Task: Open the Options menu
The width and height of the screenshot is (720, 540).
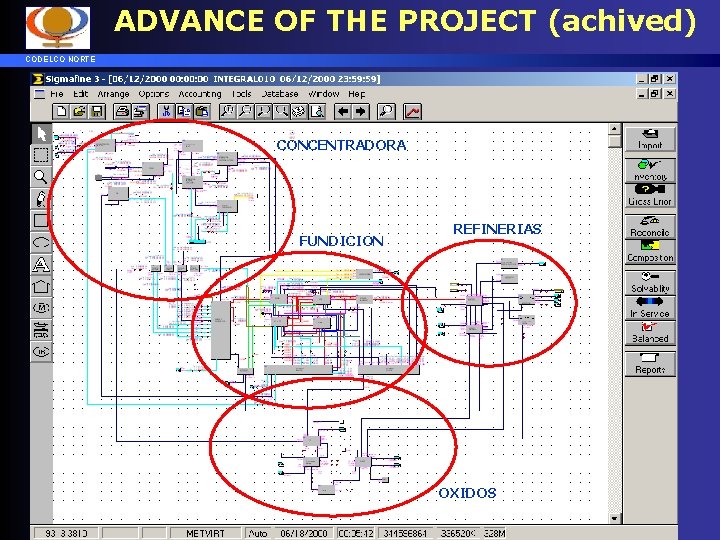Action: tap(154, 94)
